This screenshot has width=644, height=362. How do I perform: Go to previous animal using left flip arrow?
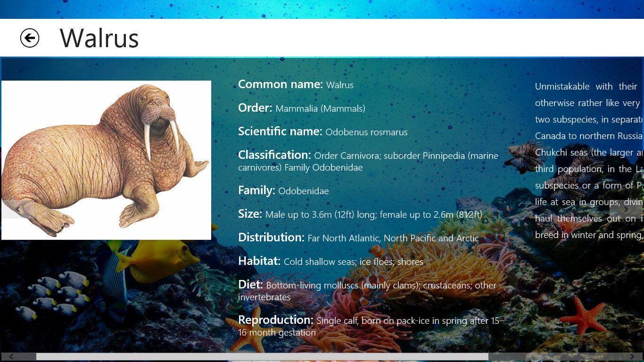pyautogui.click(x=17, y=209)
